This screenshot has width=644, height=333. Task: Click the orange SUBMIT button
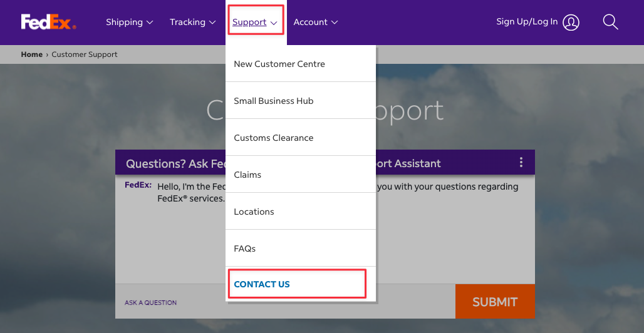click(x=495, y=302)
